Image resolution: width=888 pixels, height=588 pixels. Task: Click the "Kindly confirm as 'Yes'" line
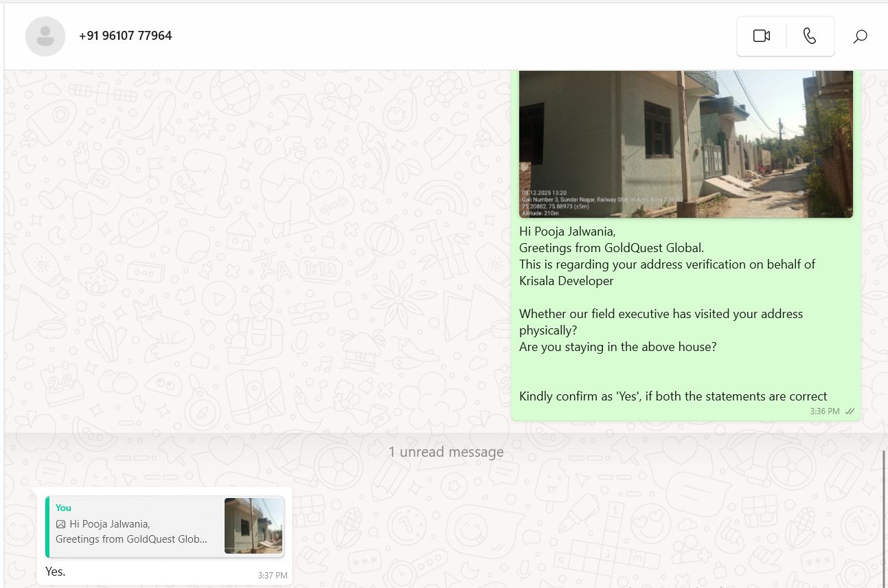click(x=672, y=396)
